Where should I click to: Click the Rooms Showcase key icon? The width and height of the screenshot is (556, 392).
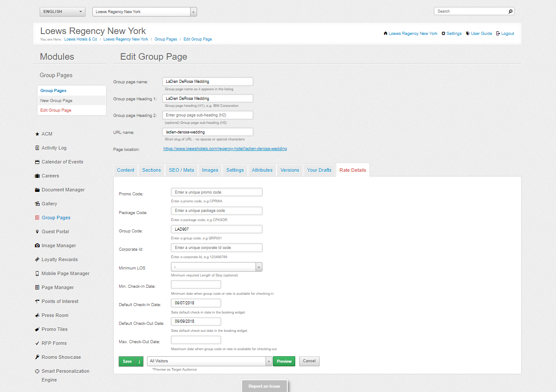(37, 358)
